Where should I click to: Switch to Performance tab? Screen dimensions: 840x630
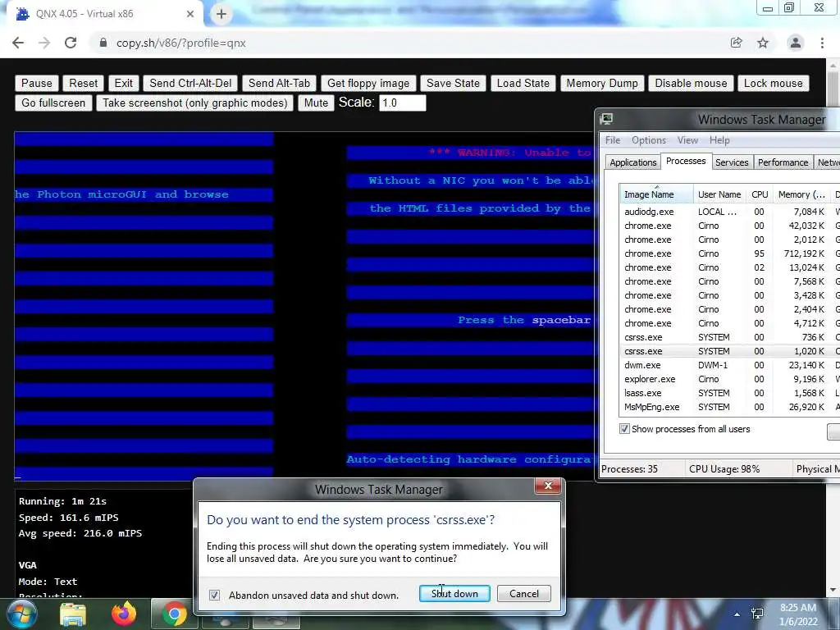783,162
